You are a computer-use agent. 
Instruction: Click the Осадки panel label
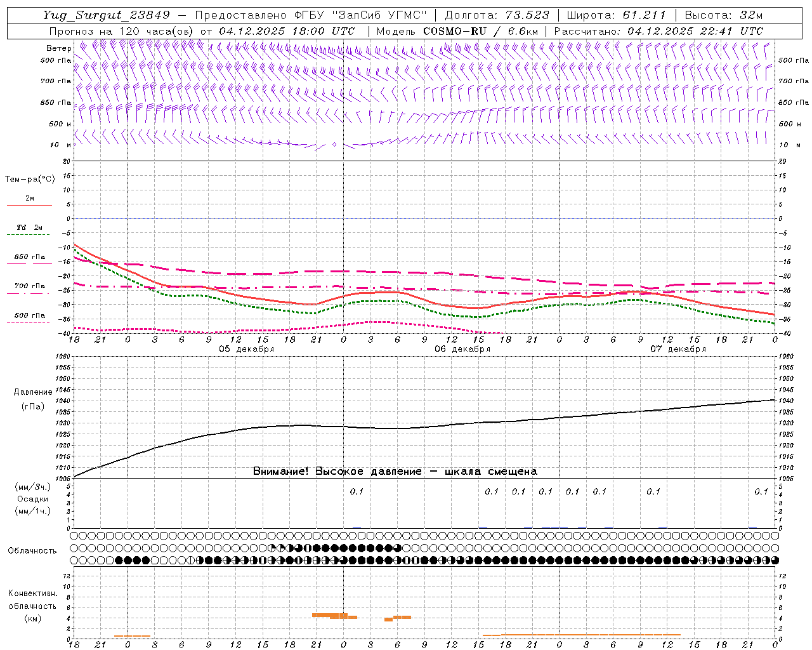tap(34, 499)
